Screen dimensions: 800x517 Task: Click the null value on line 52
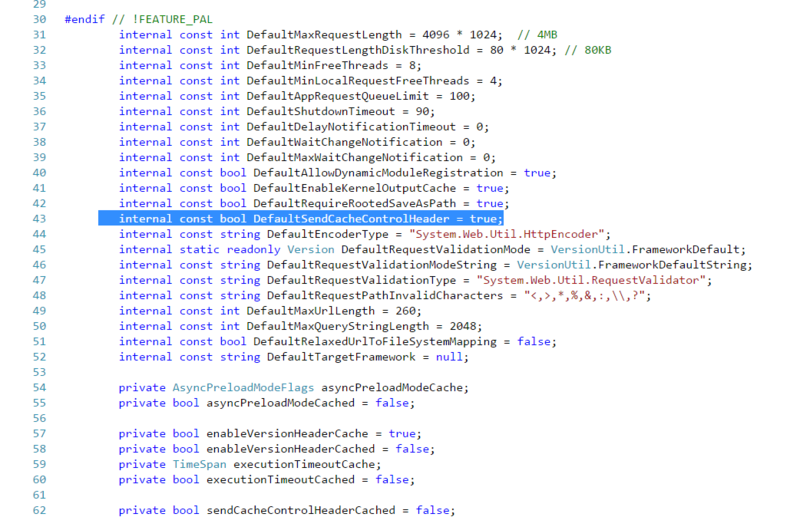tap(449, 357)
